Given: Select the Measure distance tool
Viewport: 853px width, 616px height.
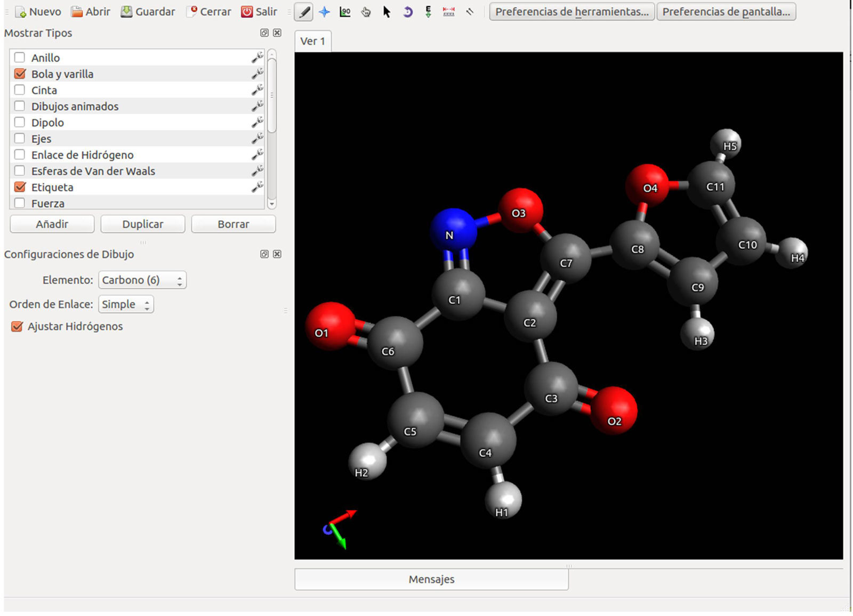Looking at the screenshot, I should point(449,12).
